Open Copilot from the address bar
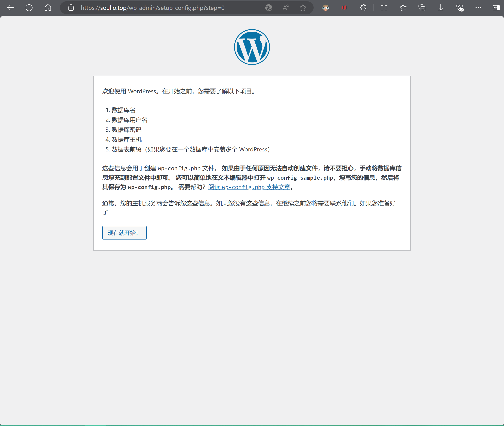The width and height of the screenshot is (504, 426). click(x=268, y=8)
